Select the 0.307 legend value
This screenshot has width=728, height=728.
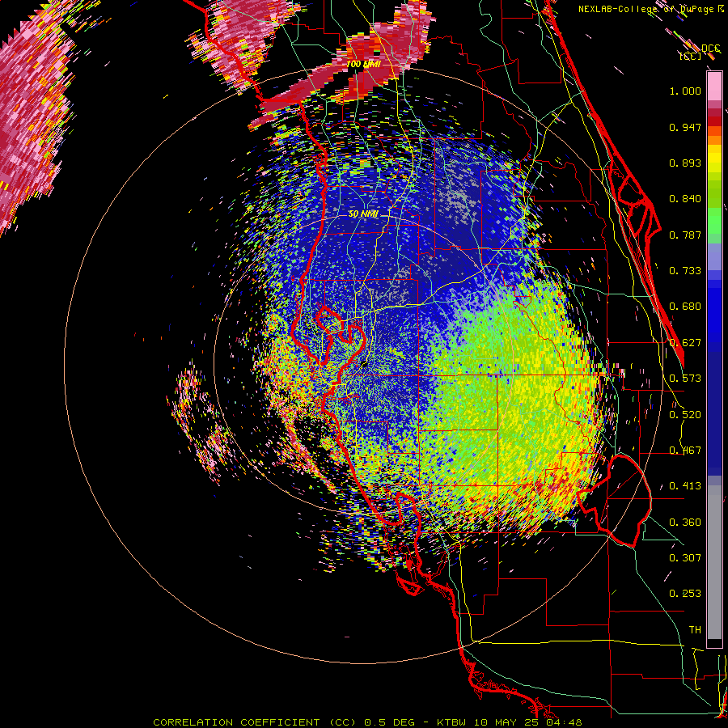pos(685,558)
